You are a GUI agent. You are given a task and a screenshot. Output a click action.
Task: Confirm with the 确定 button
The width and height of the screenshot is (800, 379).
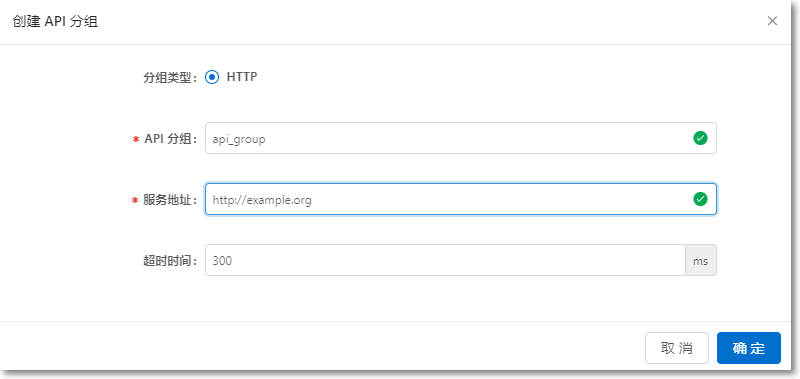(748, 348)
